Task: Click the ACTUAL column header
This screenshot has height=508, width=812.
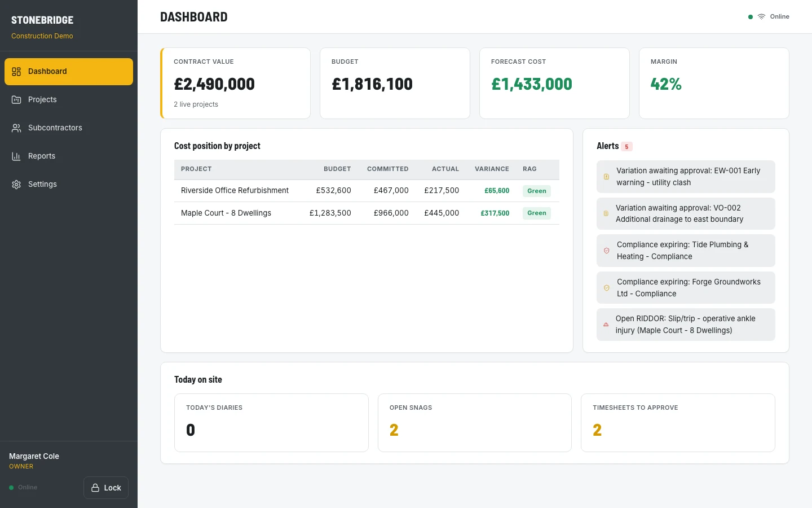Action: tap(445, 169)
